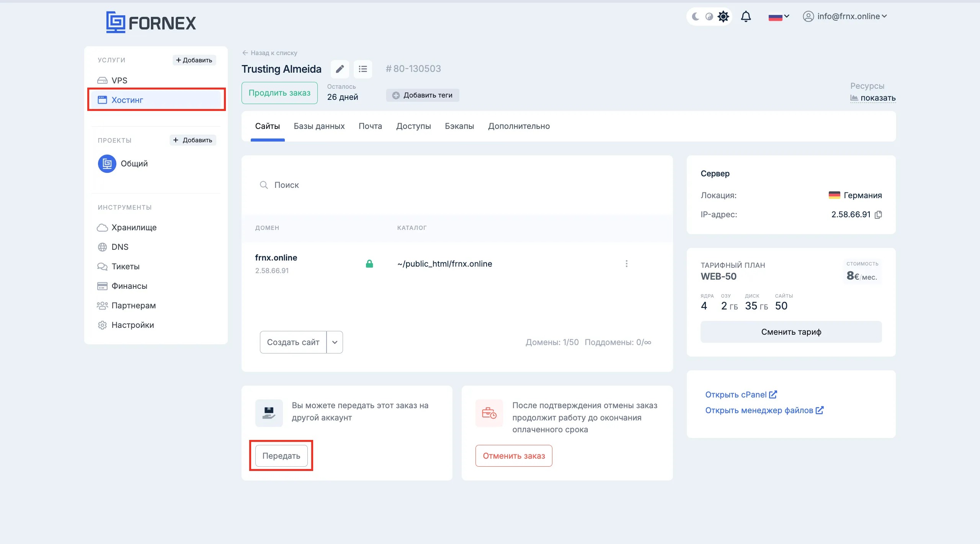980x544 pixels.
Task: Expand the language flag dropdown
Action: (779, 16)
